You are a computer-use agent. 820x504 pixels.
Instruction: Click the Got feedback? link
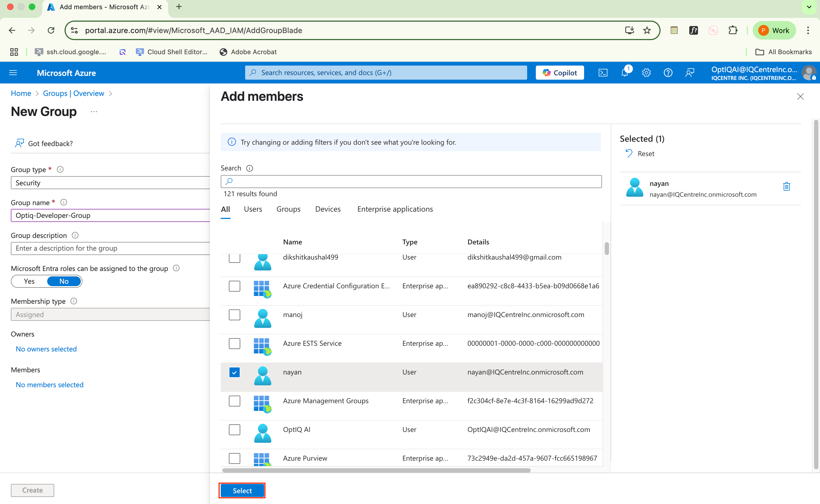coord(44,143)
